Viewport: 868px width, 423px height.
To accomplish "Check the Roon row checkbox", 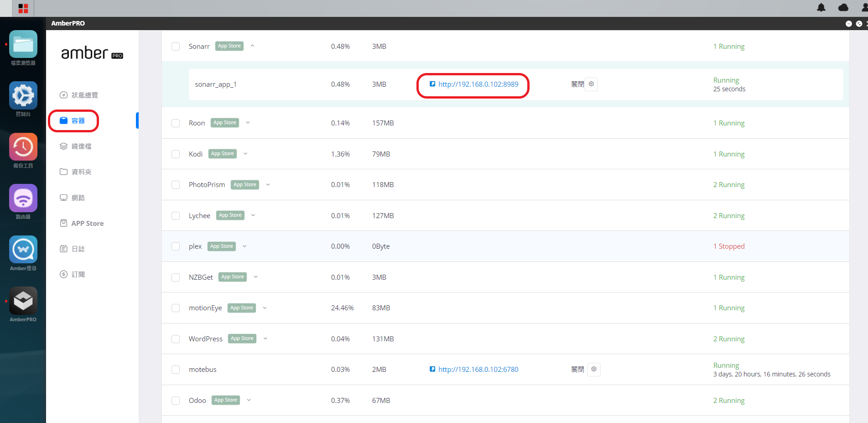I will coord(176,123).
